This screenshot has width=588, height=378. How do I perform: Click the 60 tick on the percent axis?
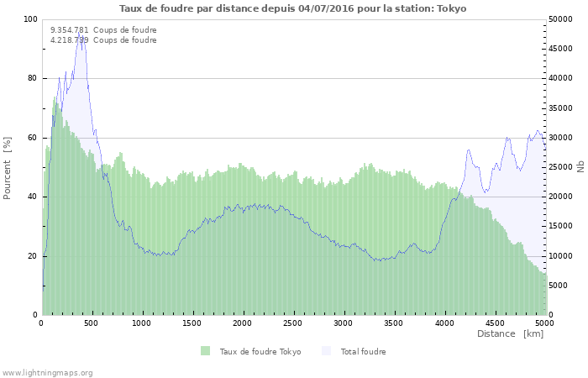[x=33, y=138]
